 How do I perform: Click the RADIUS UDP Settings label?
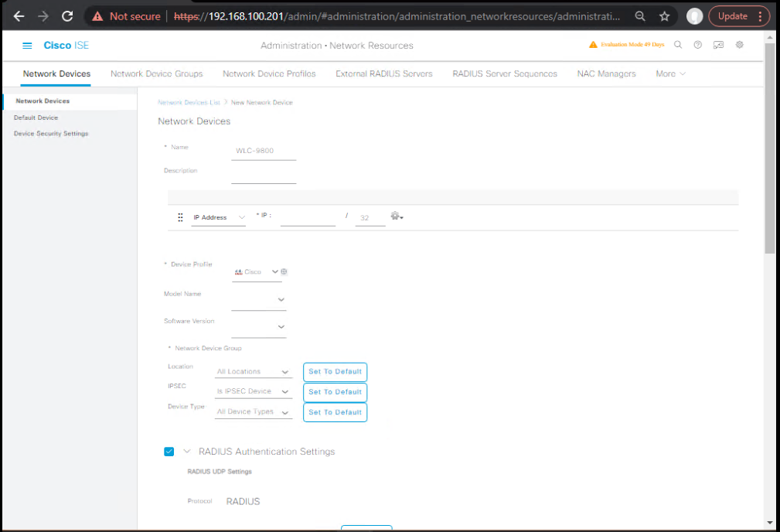pyautogui.click(x=220, y=472)
